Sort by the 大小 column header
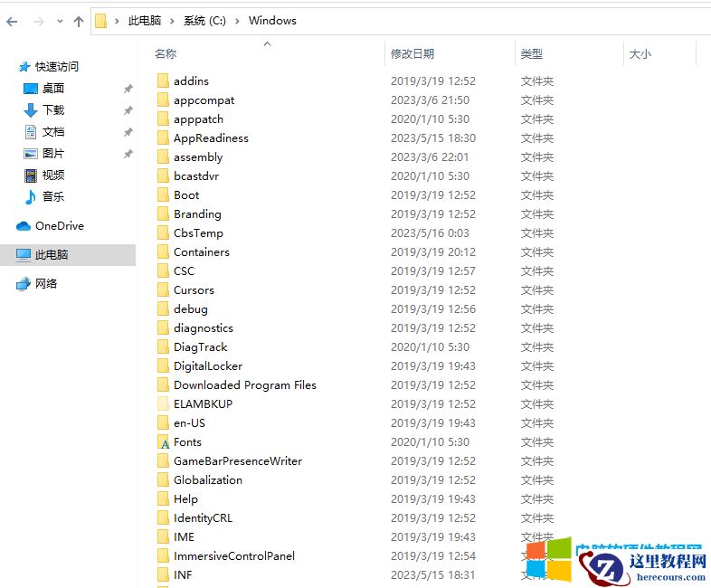Viewport: 711px width, 588px height. pyautogui.click(x=640, y=54)
